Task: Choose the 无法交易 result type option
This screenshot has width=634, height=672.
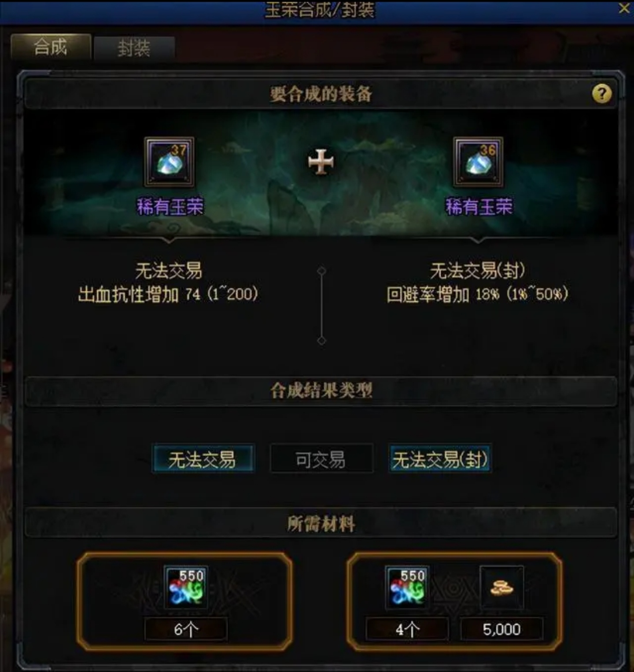Action: 203,459
